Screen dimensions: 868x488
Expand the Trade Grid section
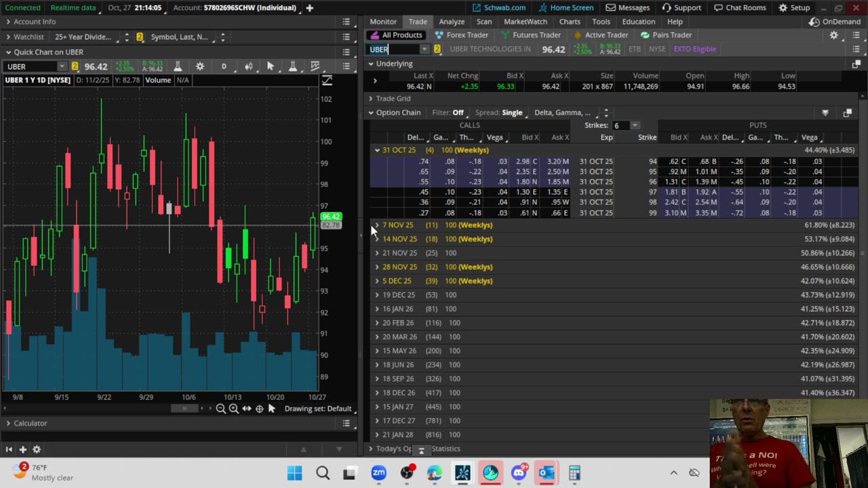tap(371, 99)
